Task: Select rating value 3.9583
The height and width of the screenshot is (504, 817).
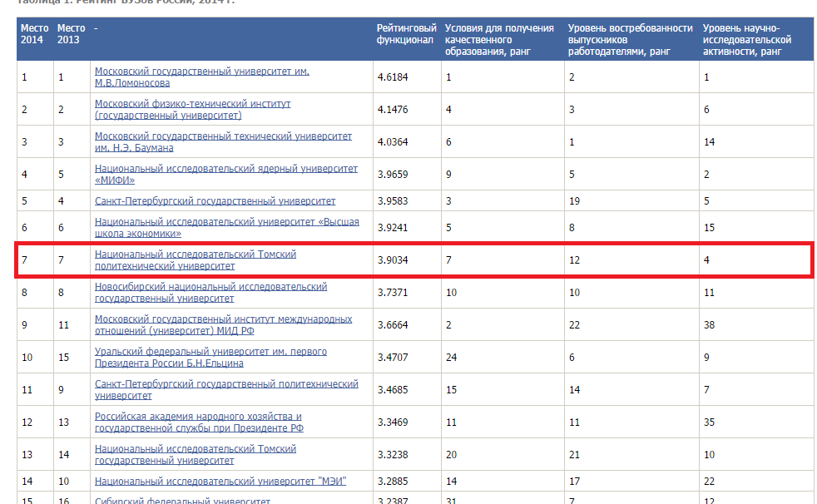Action: [393, 201]
